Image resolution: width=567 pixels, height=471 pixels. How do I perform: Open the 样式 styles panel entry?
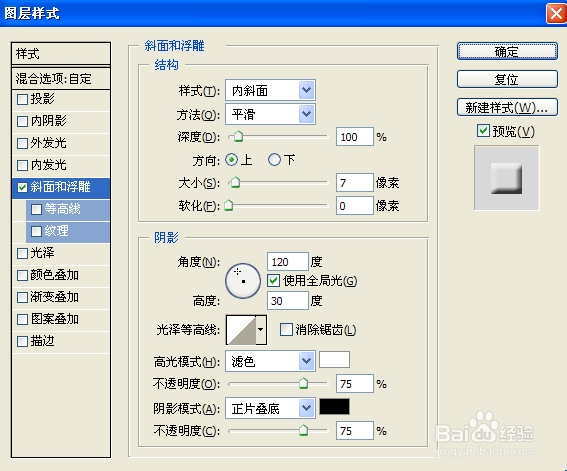point(61,54)
